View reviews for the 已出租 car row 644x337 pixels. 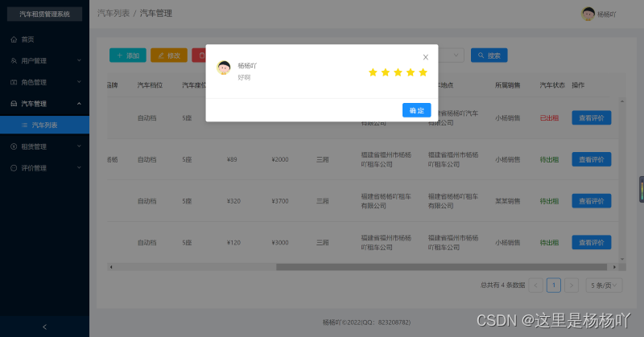(x=592, y=117)
